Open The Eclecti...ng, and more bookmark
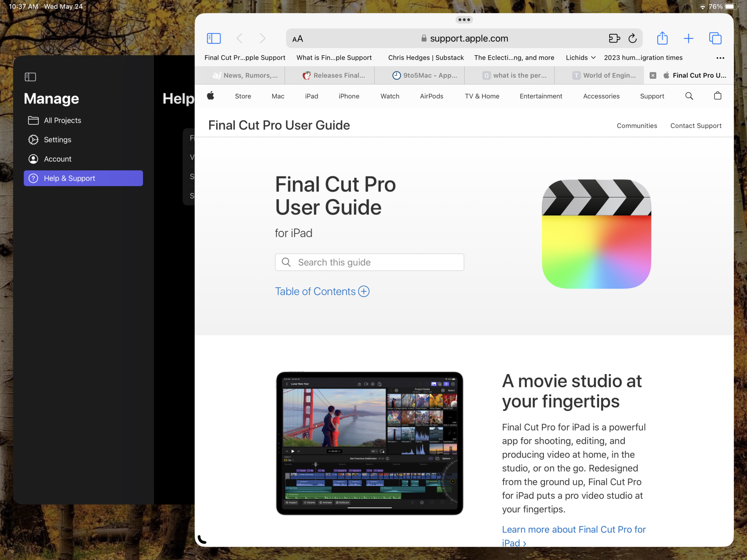 [x=514, y=57]
